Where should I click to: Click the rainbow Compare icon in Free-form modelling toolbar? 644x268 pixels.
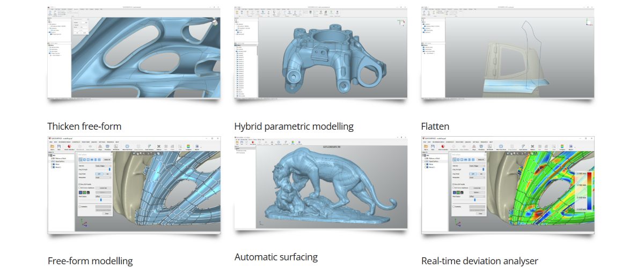pyautogui.click(x=187, y=146)
